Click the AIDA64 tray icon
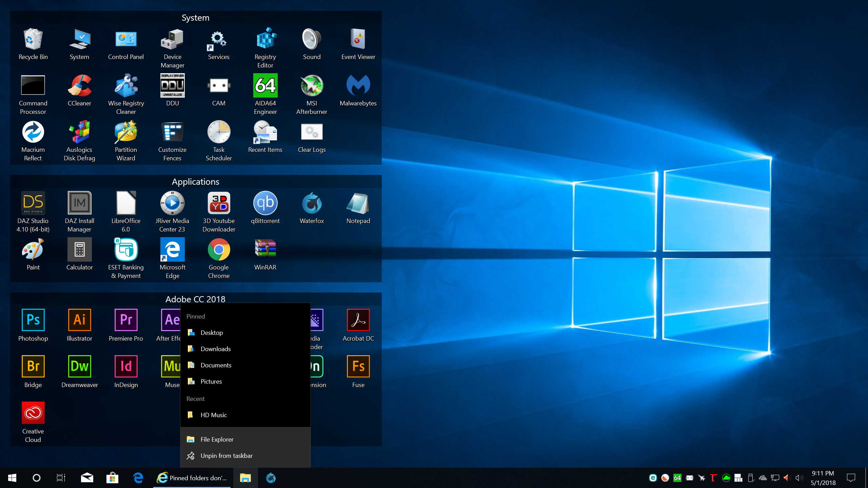 click(x=677, y=478)
